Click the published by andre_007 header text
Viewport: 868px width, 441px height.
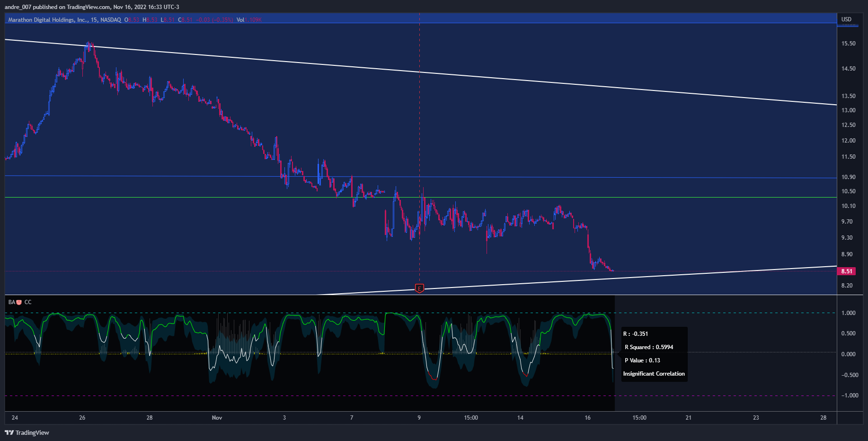pyautogui.click(x=92, y=7)
